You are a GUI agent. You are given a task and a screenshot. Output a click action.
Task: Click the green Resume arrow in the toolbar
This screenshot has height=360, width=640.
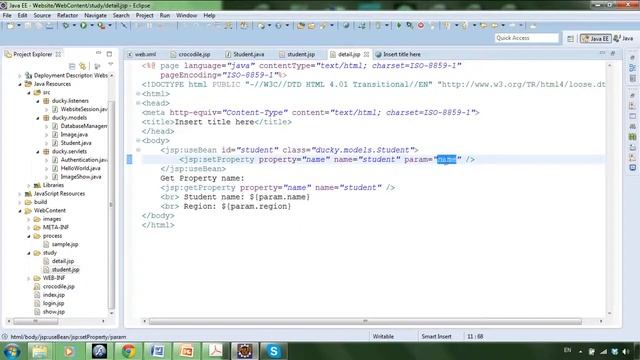pos(399,26)
